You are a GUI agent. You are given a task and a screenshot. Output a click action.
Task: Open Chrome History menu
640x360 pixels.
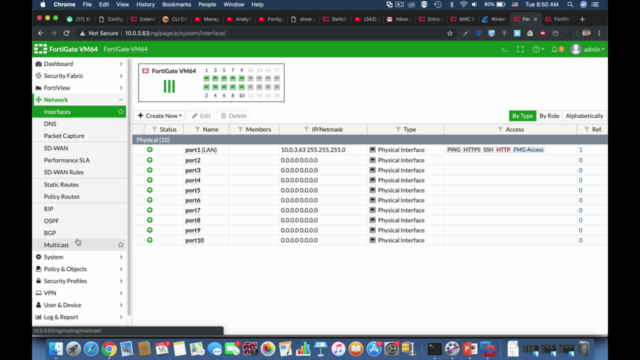coord(145,4)
